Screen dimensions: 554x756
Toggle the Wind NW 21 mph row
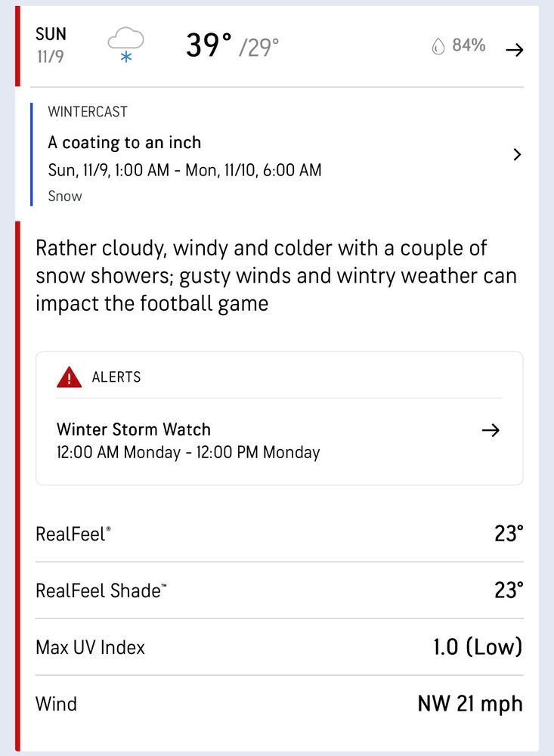279,704
